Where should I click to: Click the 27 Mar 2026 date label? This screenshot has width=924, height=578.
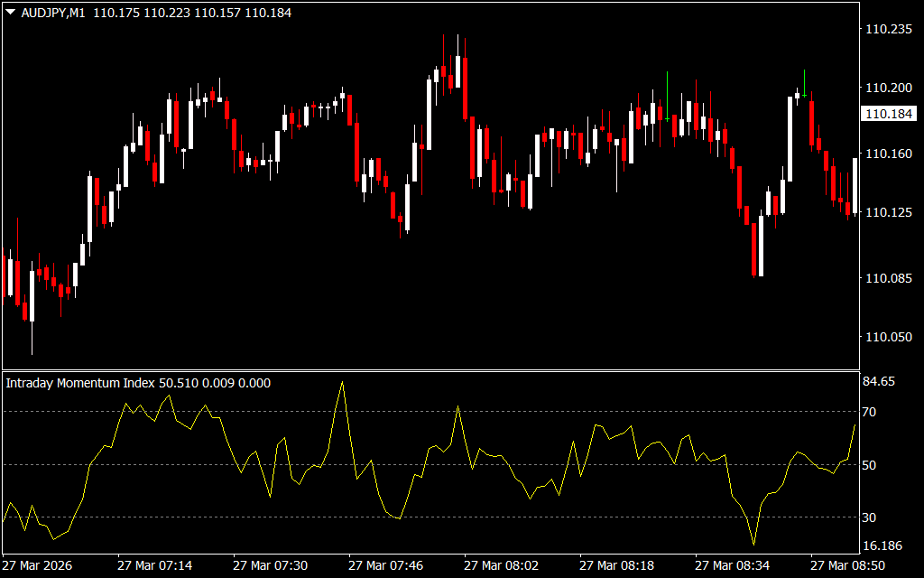pos(38,565)
